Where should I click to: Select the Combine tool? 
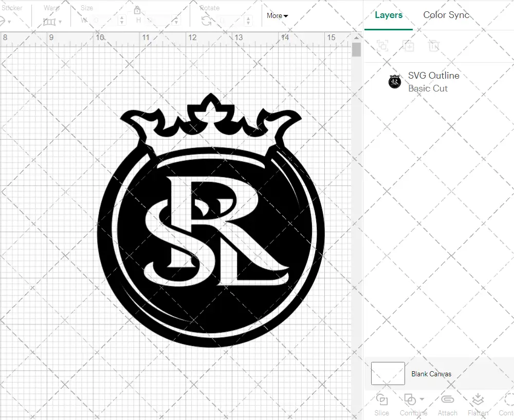click(411, 404)
